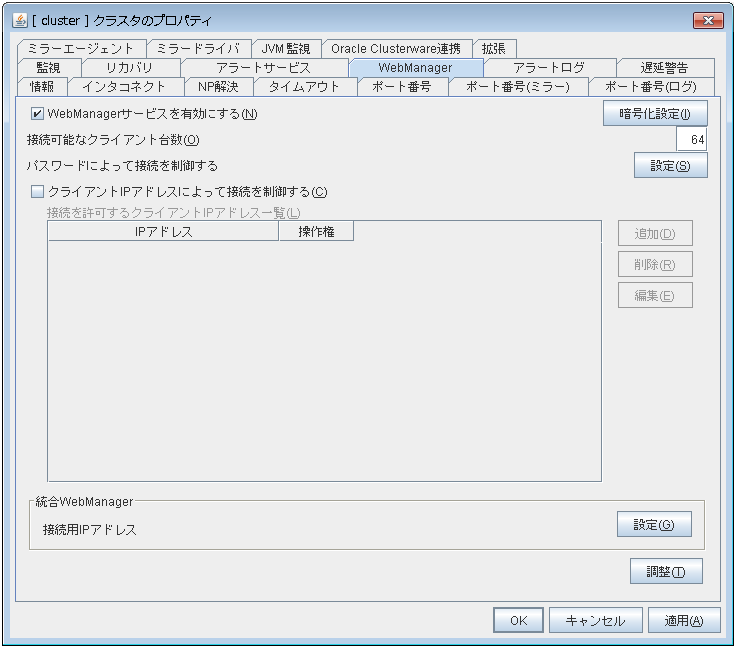
Task: Open the 暗号化設定 button
Action: [655, 114]
